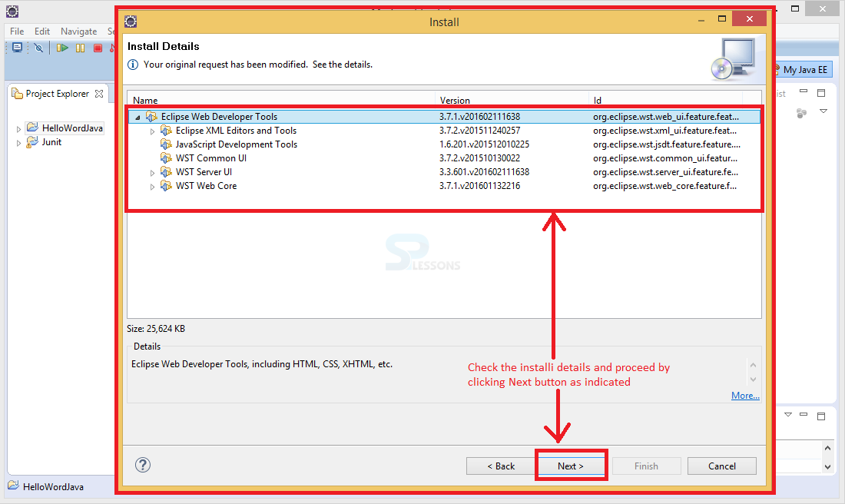Minimize the upper right view panel
The image size is (845, 504).
804,91
